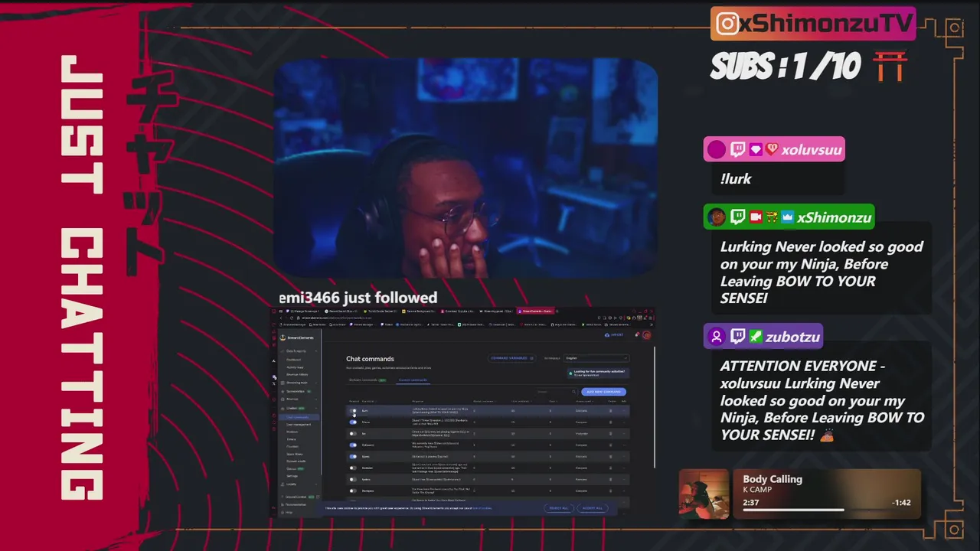Open Documentation in the sidebar
The height and width of the screenshot is (551, 980).
pyautogui.click(x=296, y=504)
